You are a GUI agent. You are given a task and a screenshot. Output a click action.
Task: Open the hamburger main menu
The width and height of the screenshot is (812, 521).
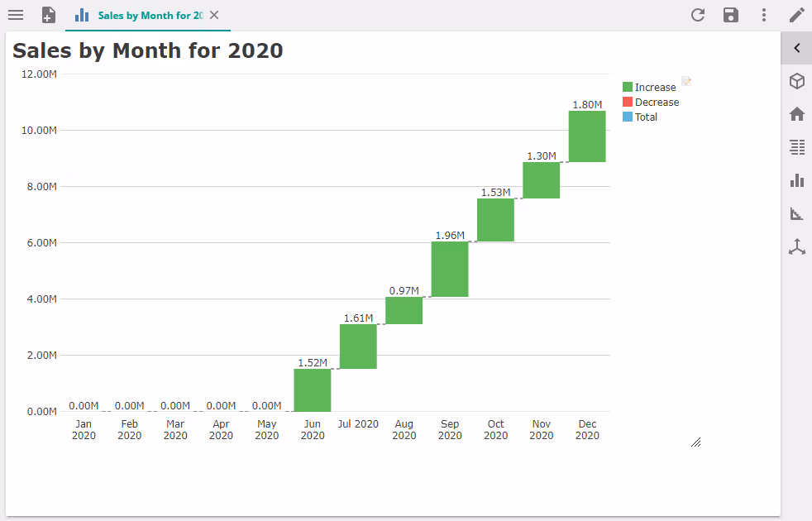pos(16,15)
